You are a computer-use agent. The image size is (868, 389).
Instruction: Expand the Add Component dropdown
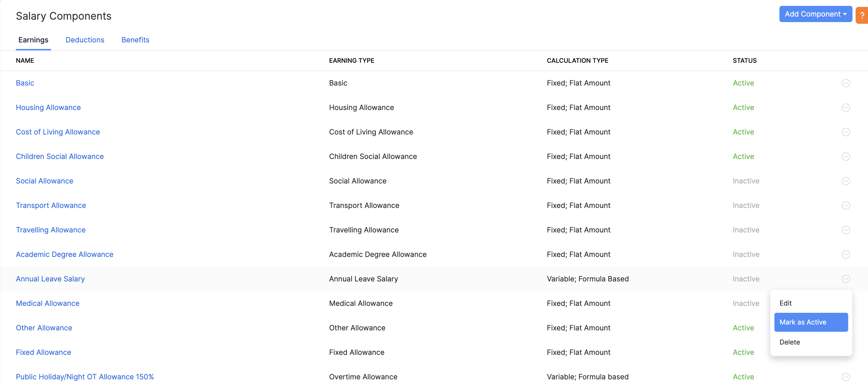815,14
